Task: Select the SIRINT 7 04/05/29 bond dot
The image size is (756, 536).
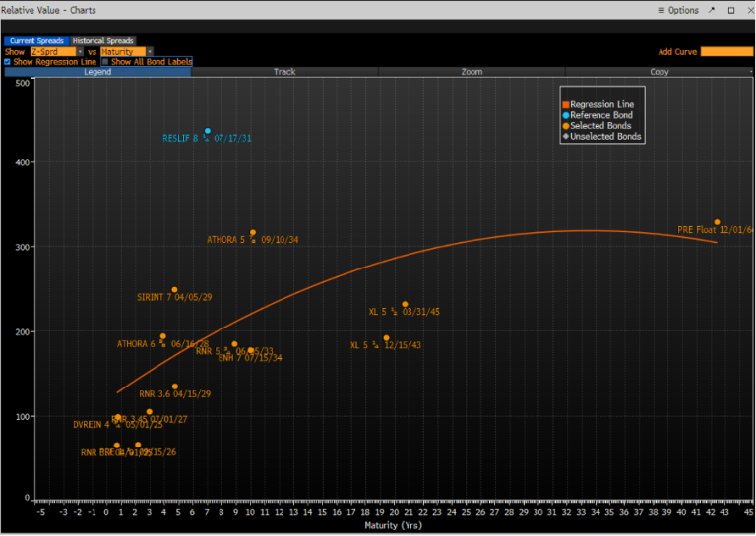Action: pyautogui.click(x=174, y=290)
